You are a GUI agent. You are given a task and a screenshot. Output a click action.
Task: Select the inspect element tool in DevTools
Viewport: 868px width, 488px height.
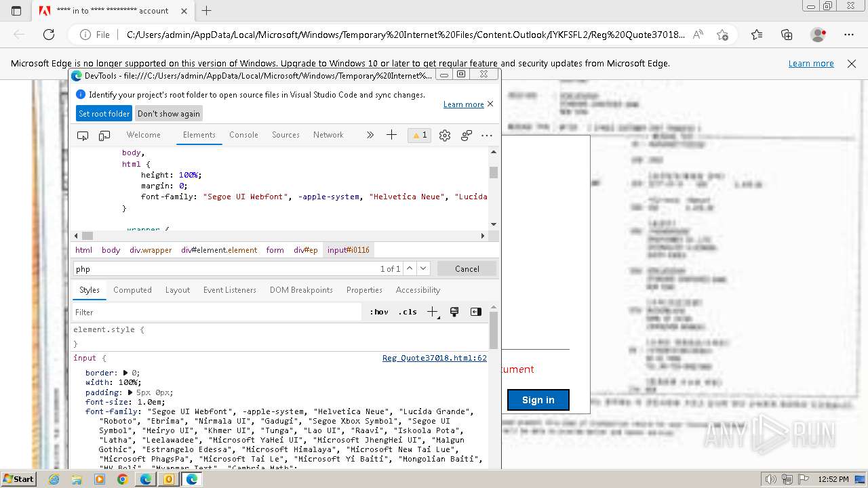click(83, 135)
